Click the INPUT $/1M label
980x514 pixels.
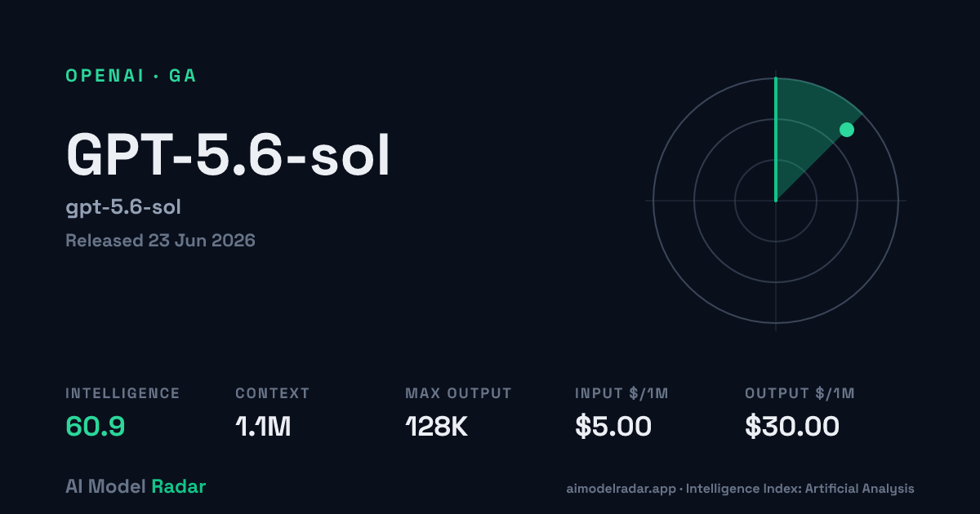tap(621, 393)
